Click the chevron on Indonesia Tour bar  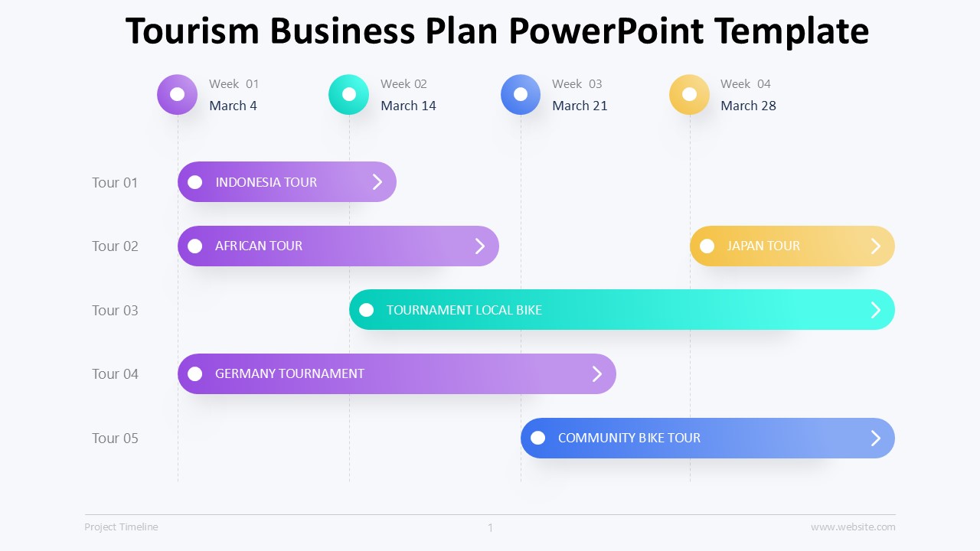click(377, 181)
